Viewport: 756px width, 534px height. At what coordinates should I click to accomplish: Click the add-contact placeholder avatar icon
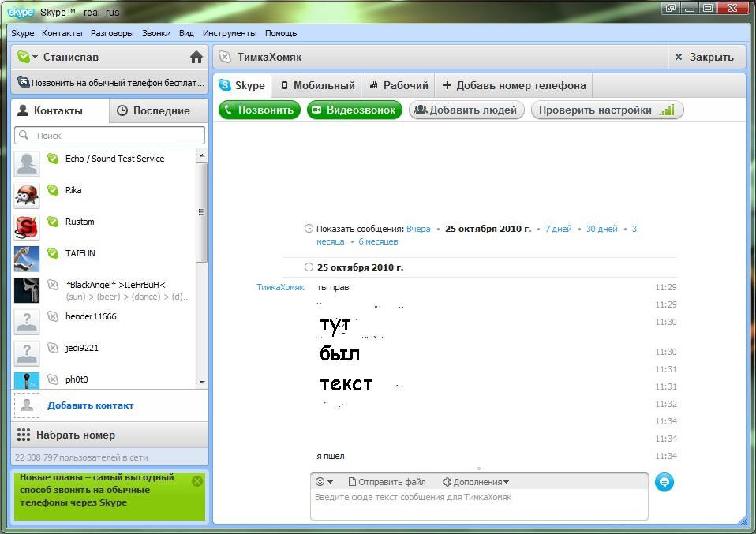27,405
